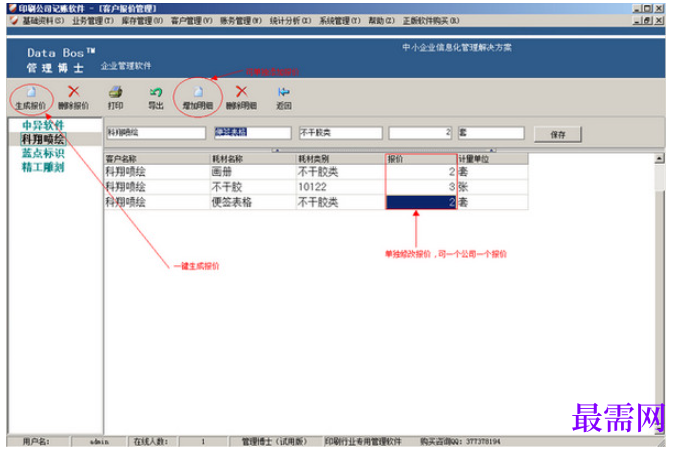Select customer 蓝点标识 in left list
Screen dimensions: 684x449
[x=43, y=153]
